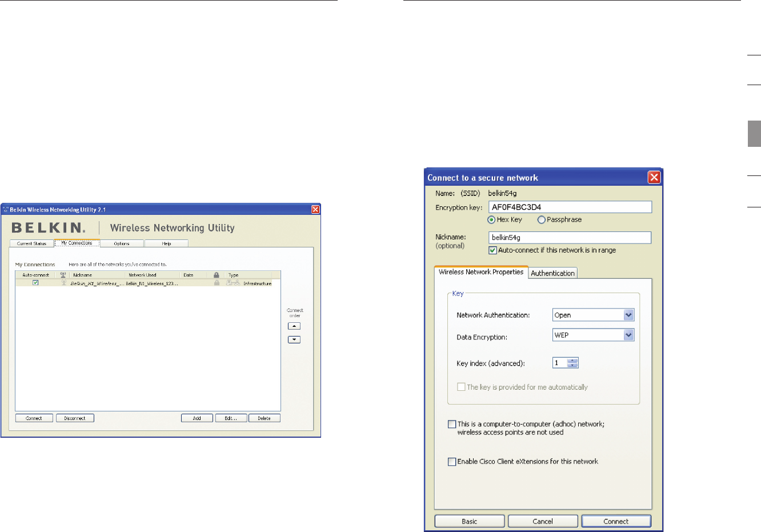Click the Delete button
Screen dimensions: 761x532
[x=265, y=418]
